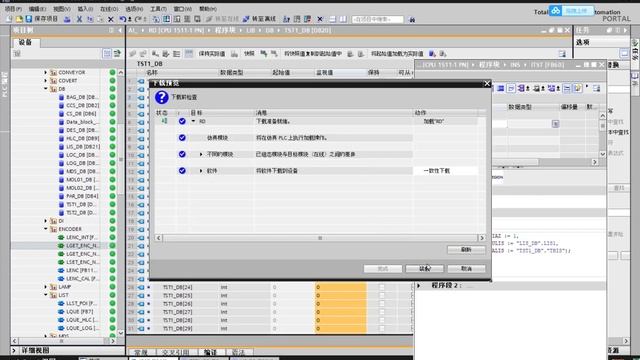Click the redo arrow icon
The image size is (640, 360).
click(138, 19)
